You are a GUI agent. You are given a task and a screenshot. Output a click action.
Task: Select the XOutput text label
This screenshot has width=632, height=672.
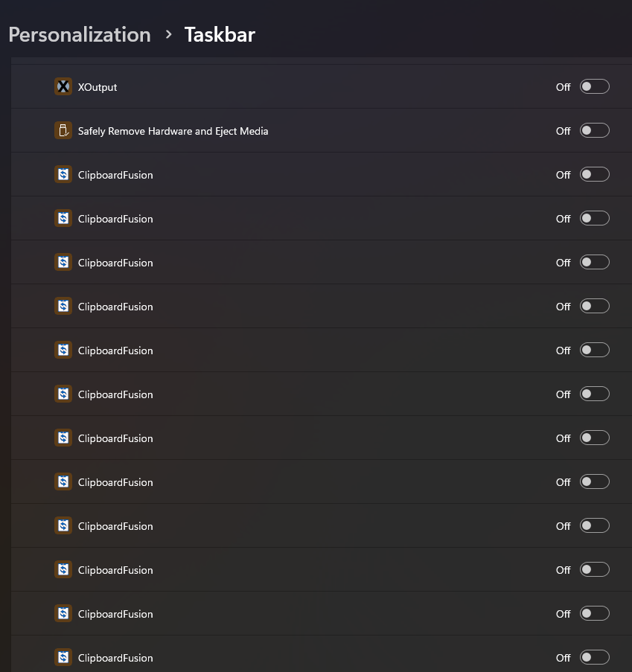pyautogui.click(x=98, y=87)
